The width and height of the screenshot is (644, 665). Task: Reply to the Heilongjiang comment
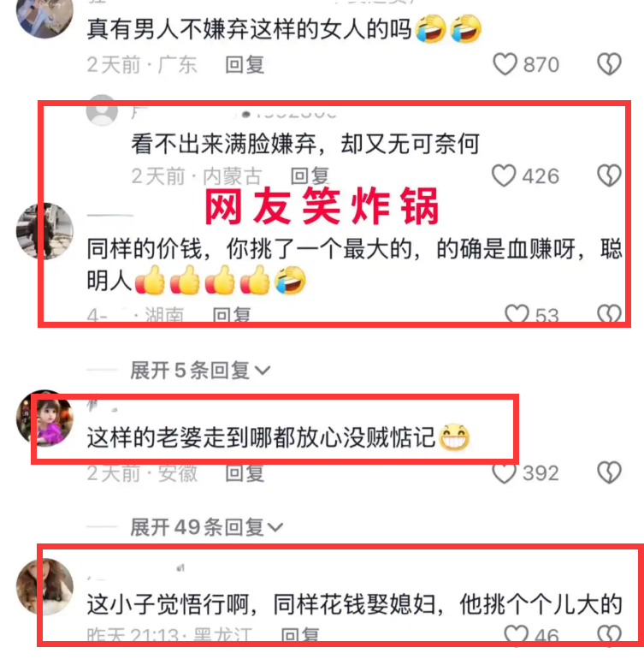(x=300, y=634)
